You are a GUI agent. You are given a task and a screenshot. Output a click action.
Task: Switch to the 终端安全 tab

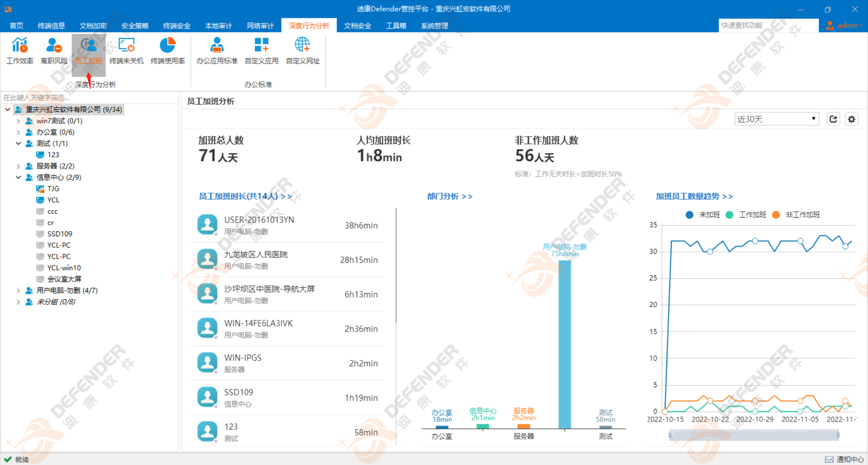177,26
